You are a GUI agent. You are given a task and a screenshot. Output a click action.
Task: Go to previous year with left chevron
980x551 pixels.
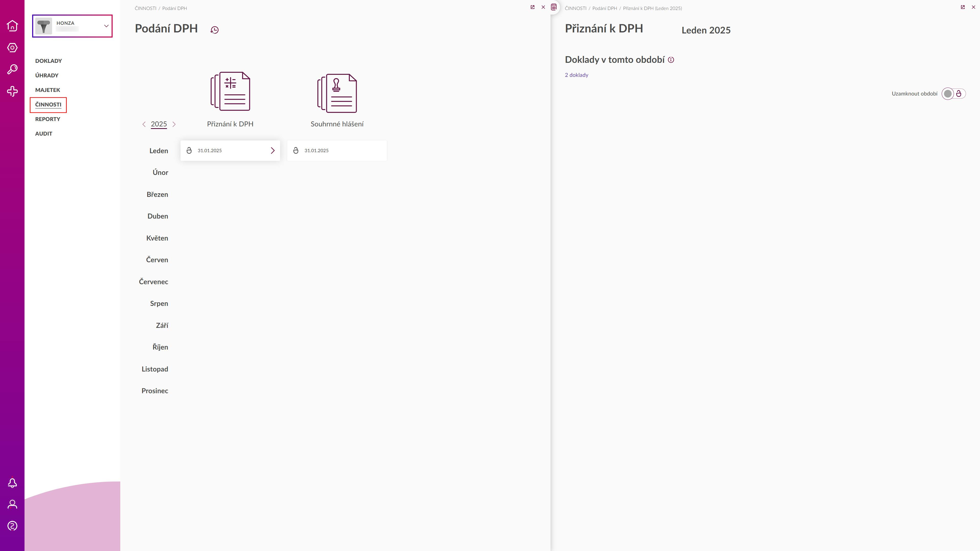click(144, 124)
